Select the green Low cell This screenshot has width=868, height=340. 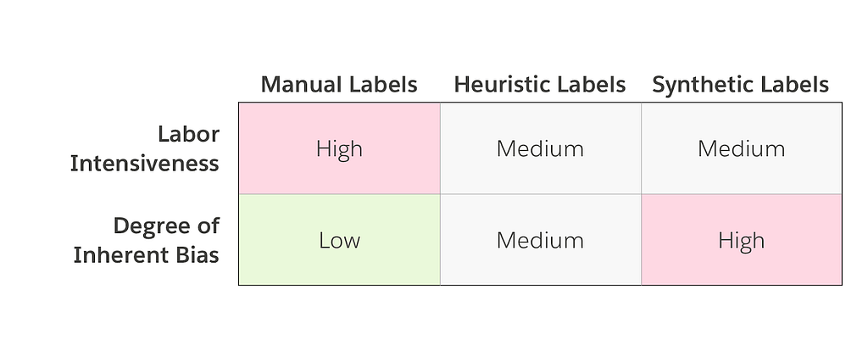coord(339,240)
